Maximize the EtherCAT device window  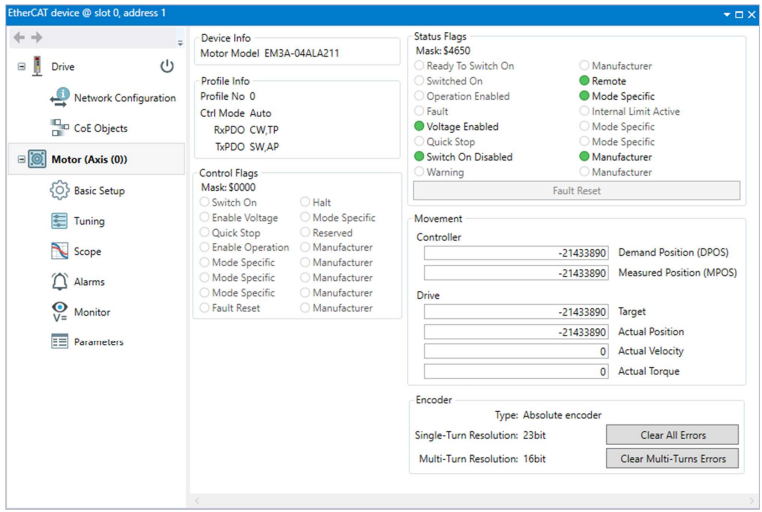(x=739, y=15)
